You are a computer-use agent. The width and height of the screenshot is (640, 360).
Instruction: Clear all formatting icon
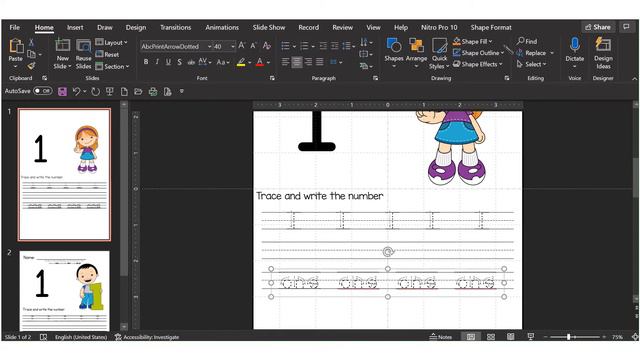pyautogui.click(x=267, y=46)
